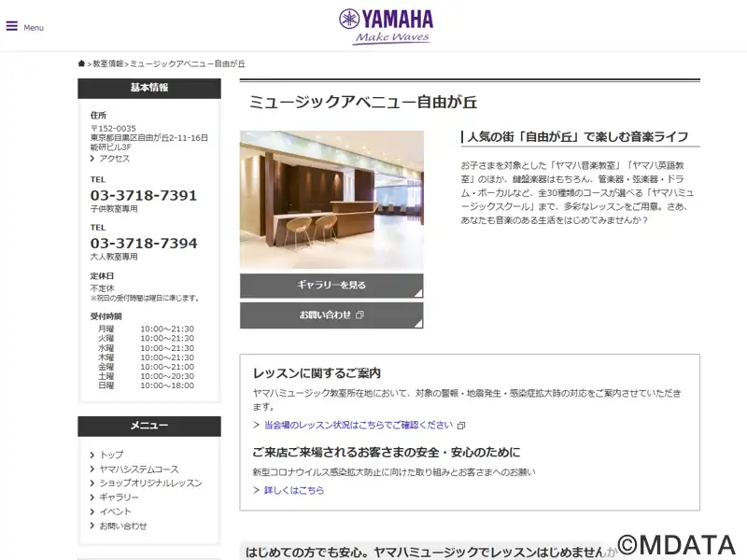Click the Yamaha Make Waves logo
Viewport: 747px width, 560px height.
pyautogui.click(x=386, y=27)
